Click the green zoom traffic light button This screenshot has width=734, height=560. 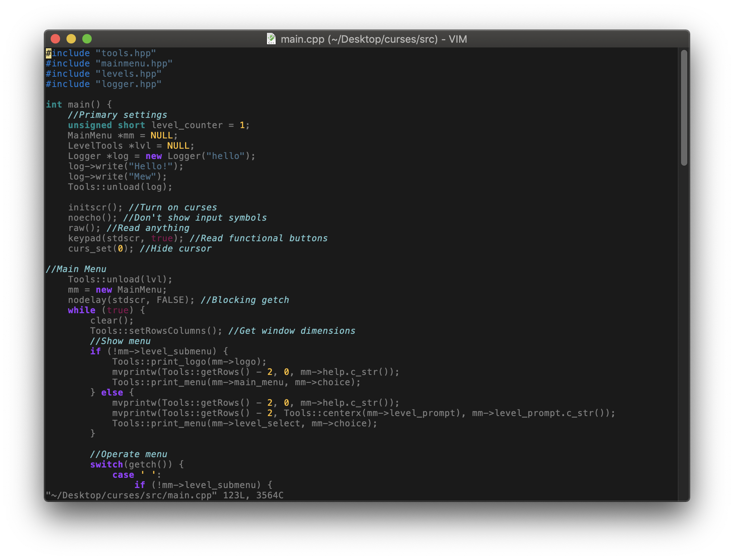pyautogui.click(x=87, y=39)
